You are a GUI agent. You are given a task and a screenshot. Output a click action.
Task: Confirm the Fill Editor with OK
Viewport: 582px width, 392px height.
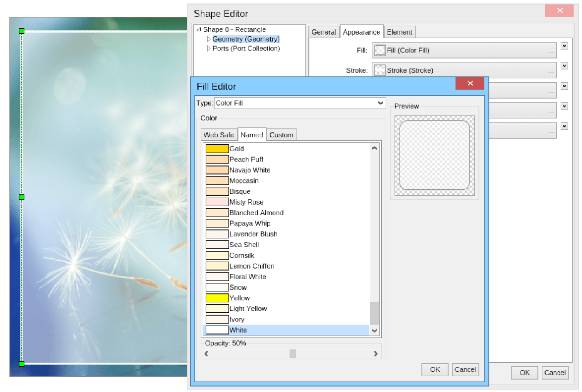pyautogui.click(x=434, y=369)
